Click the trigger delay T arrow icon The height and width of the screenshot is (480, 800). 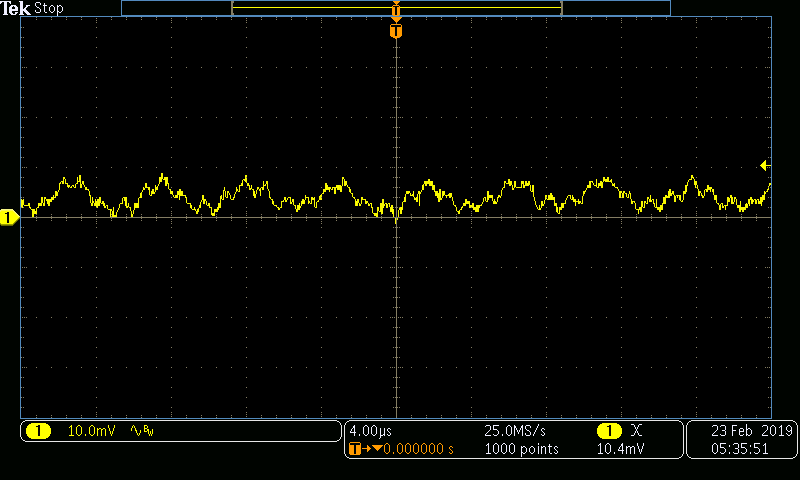tap(366, 449)
